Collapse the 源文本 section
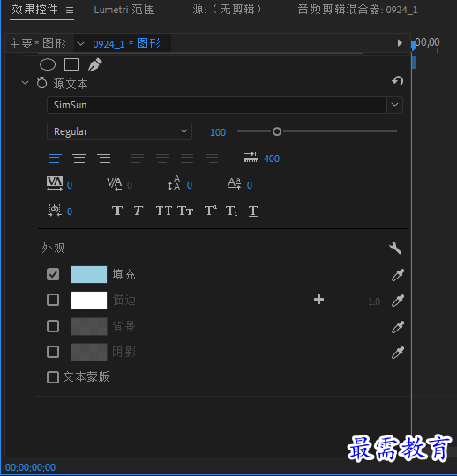Image resolution: width=457 pixels, height=476 pixels. pyautogui.click(x=25, y=83)
